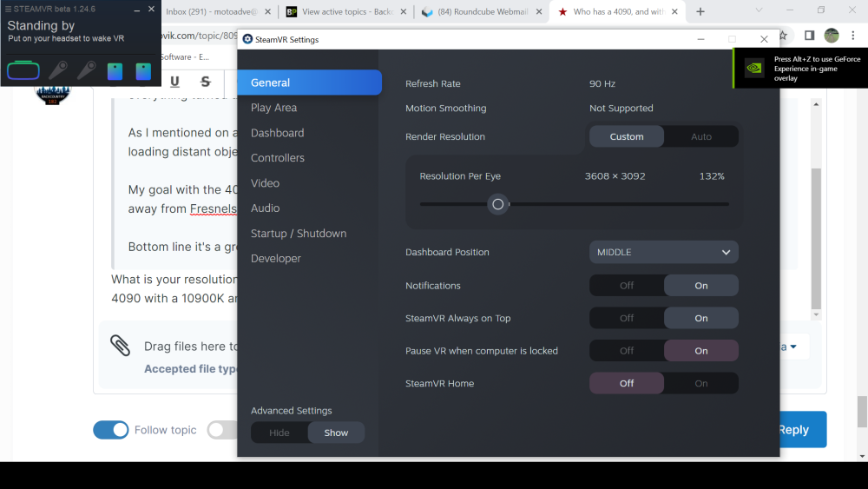Click the NVIDIA GeForce Experience overlay icon
The width and height of the screenshot is (868, 489).
point(754,68)
